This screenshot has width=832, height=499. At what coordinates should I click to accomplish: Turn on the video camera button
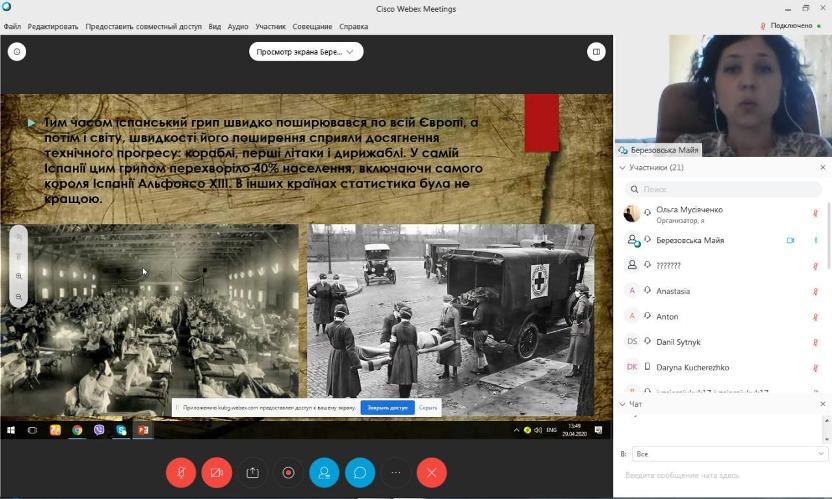pos(216,472)
